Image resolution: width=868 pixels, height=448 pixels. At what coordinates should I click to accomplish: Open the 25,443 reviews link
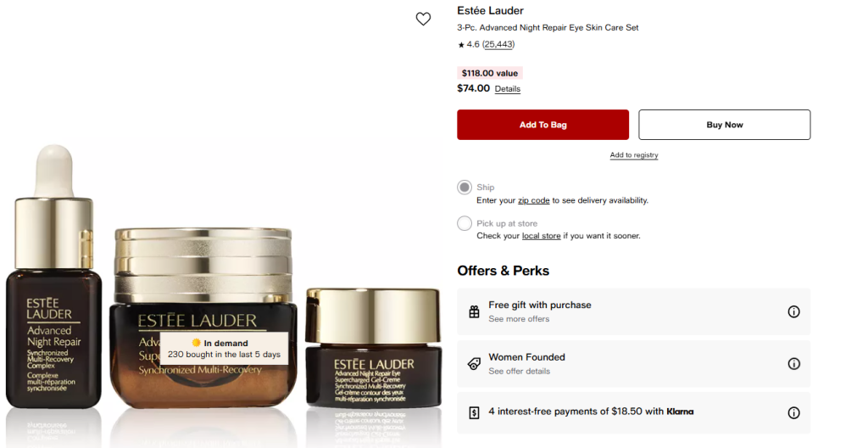pos(498,44)
